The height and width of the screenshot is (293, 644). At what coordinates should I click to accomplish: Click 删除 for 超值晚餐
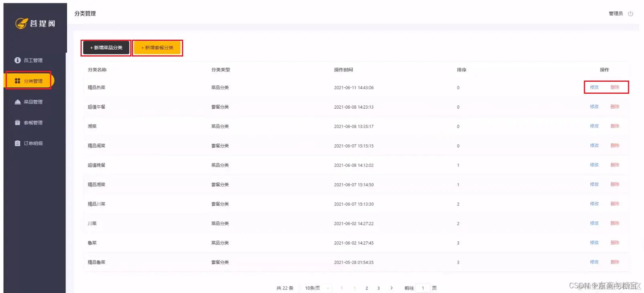tap(615, 165)
